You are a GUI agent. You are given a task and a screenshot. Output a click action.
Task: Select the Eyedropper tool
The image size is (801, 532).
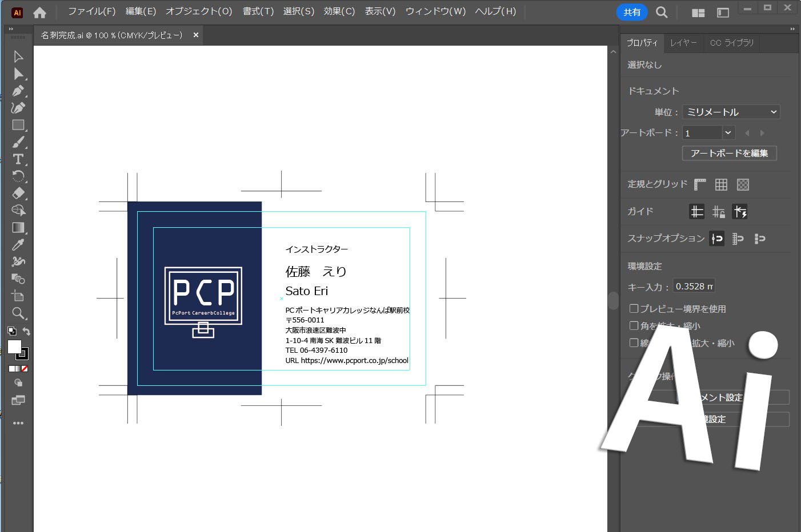[18, 245]
